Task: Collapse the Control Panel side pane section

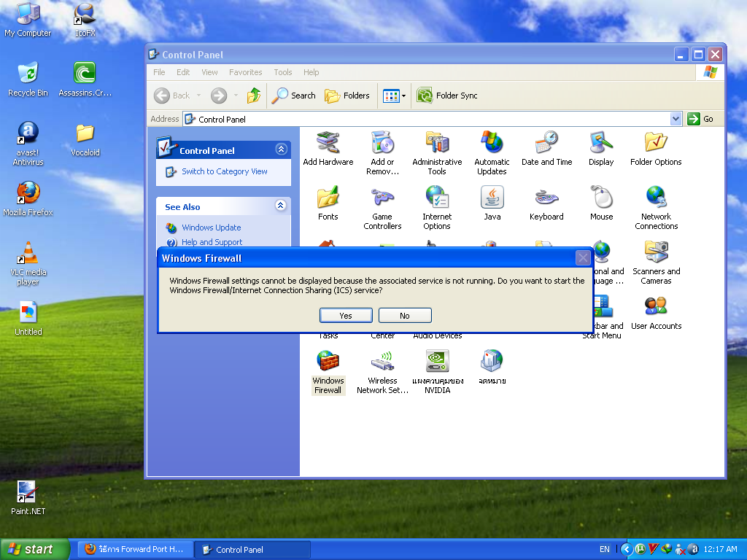Action: coord(281,149)
